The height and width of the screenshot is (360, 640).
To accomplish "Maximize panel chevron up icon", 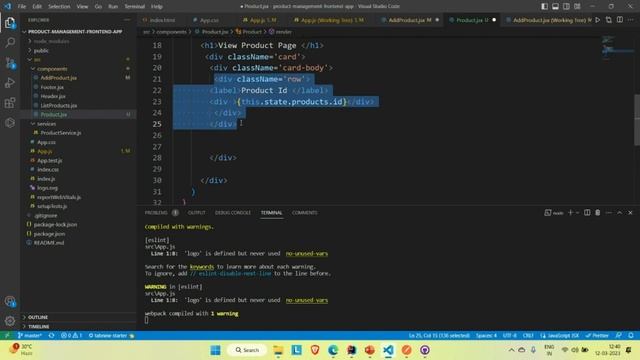I will click(x=620, y=213).
